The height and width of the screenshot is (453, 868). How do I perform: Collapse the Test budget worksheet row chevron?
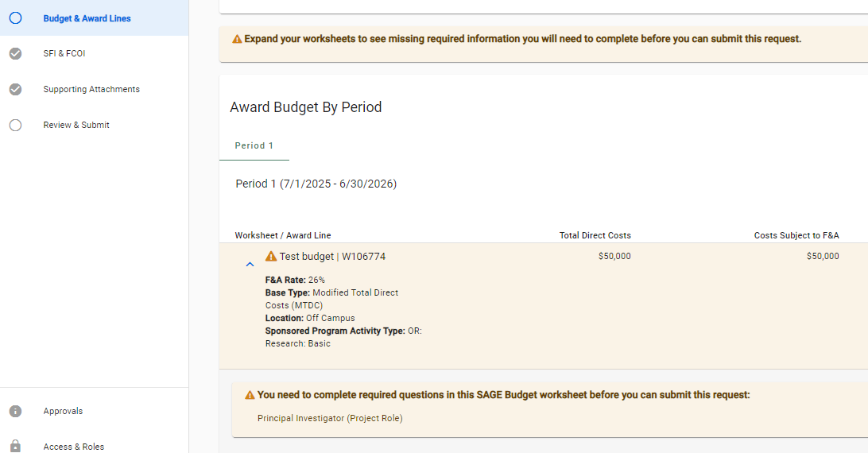point(250,264)
